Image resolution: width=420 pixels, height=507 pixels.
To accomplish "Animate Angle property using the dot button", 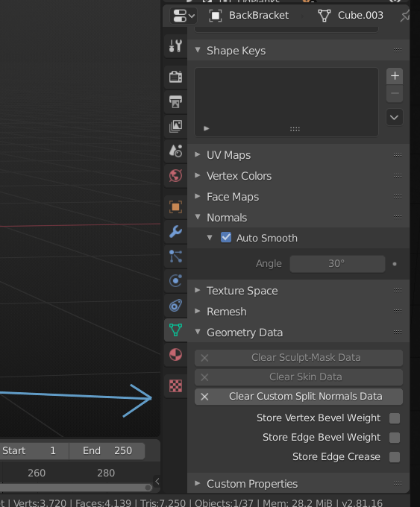I will (395, 264).
